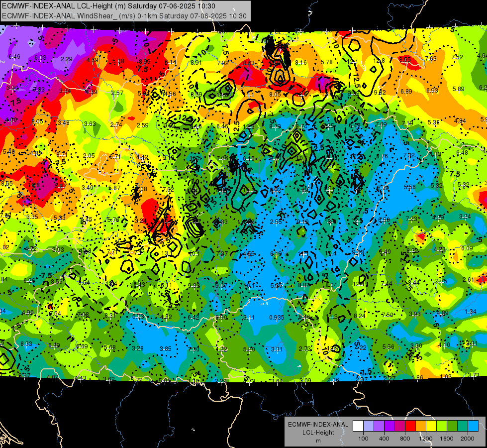
Task: Click the LCL-Height title line at top
Action: point(109,6)
